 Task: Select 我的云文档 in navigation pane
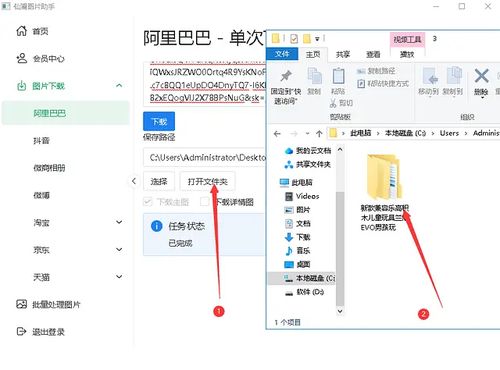307,151
